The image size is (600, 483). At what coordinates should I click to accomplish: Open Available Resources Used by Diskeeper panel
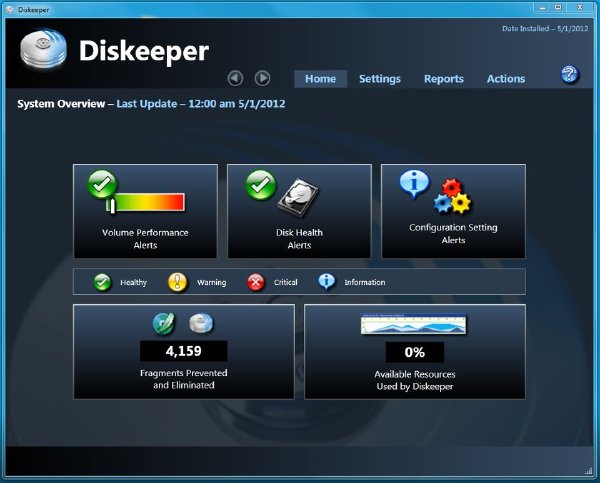pyautogui.click(x=415, y=352)
